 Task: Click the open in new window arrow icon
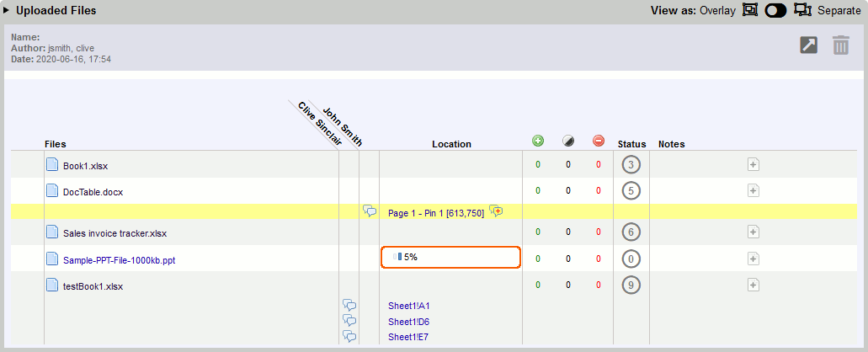pos(808,45)
